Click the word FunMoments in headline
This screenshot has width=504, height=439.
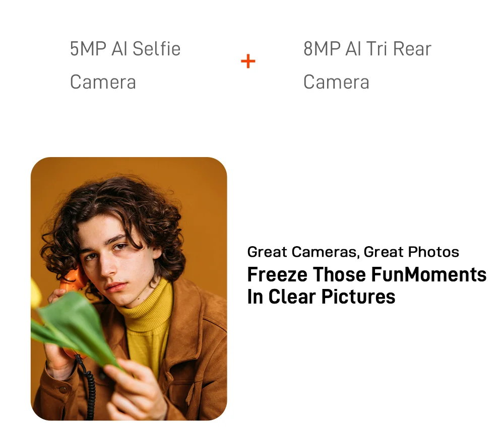pos(429,274)
